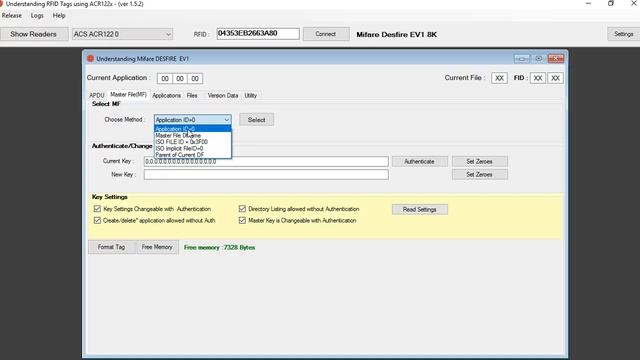Click the DESFIRE EV1 window title icon

point(90,59)
